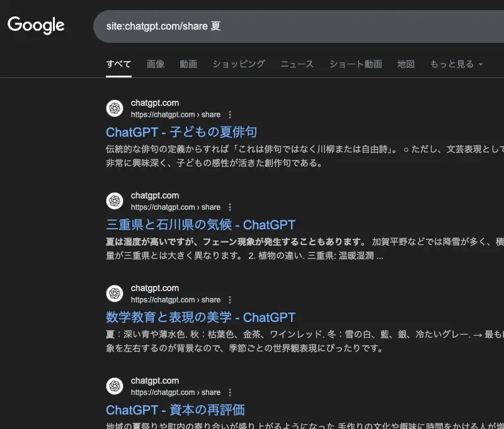Click the Google logo

click(36, 25)
